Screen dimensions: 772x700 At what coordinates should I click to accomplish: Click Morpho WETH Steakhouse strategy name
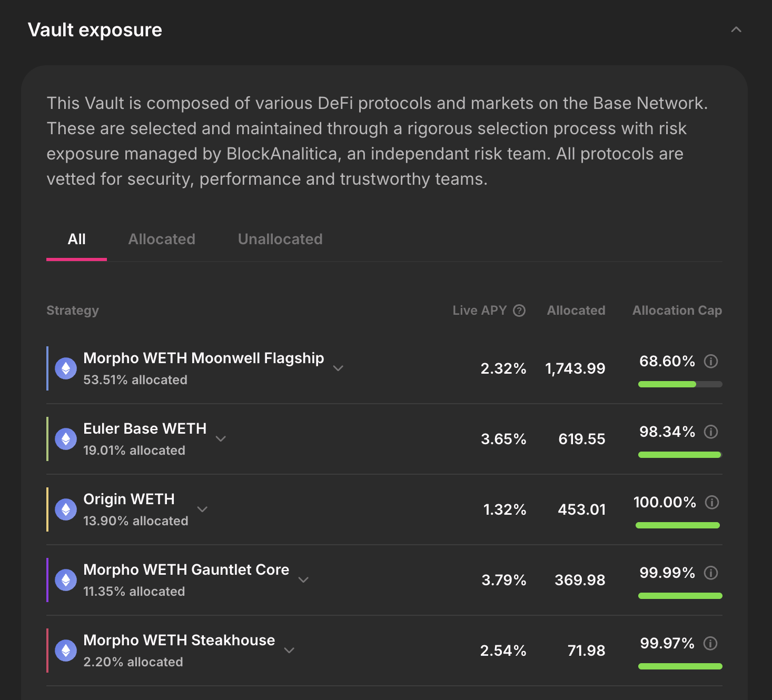(x=179, y=641)
